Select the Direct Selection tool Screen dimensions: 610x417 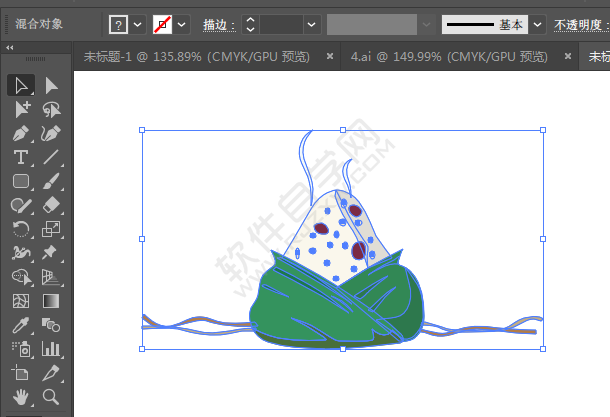point(51,86)
